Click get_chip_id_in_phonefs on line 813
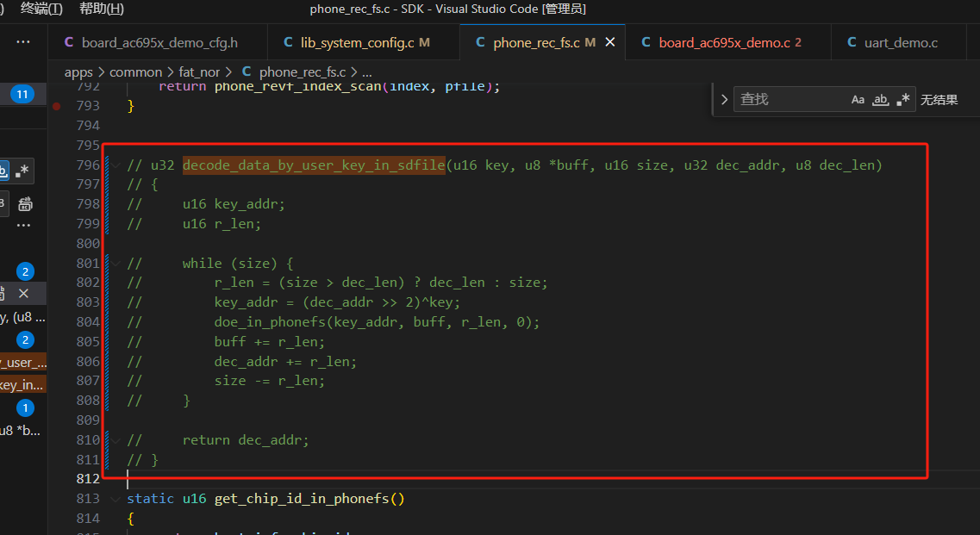This screenshot has width=980, height=535. [302, 499]
